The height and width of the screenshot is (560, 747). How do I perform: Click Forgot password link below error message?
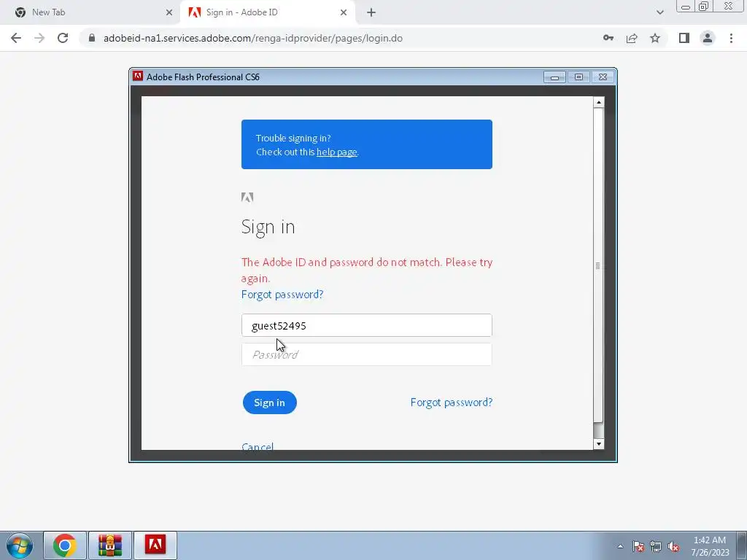282,295
